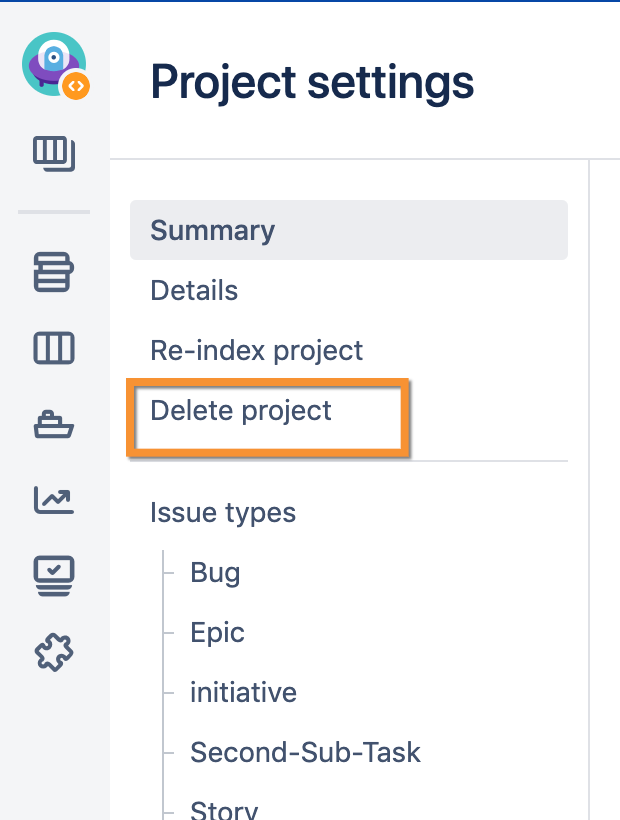The width and height of the screenshot is (620, 820).
Task: Click the Project settings page heading
Action: pos(313,82)
